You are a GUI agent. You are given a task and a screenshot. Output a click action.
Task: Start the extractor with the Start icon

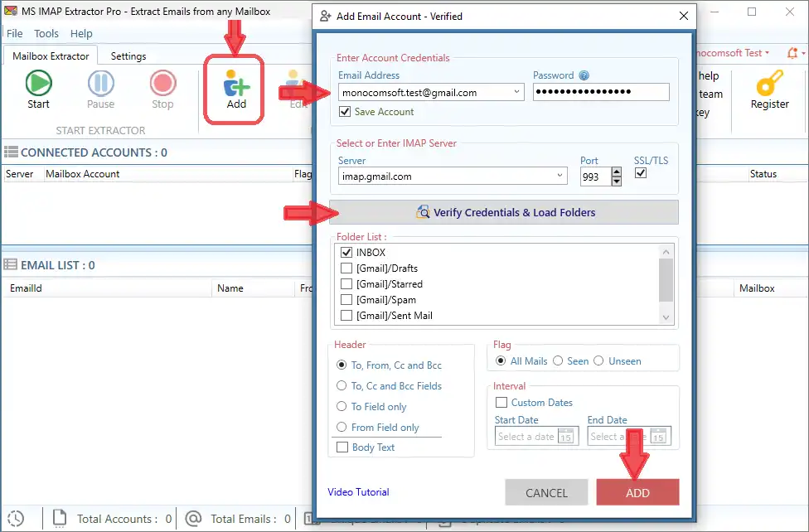[x=39, y=83]
